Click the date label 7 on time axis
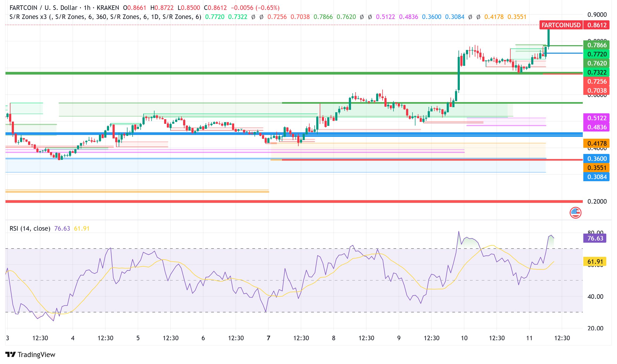The image size is (617, 364). click(x=268, y=338)
